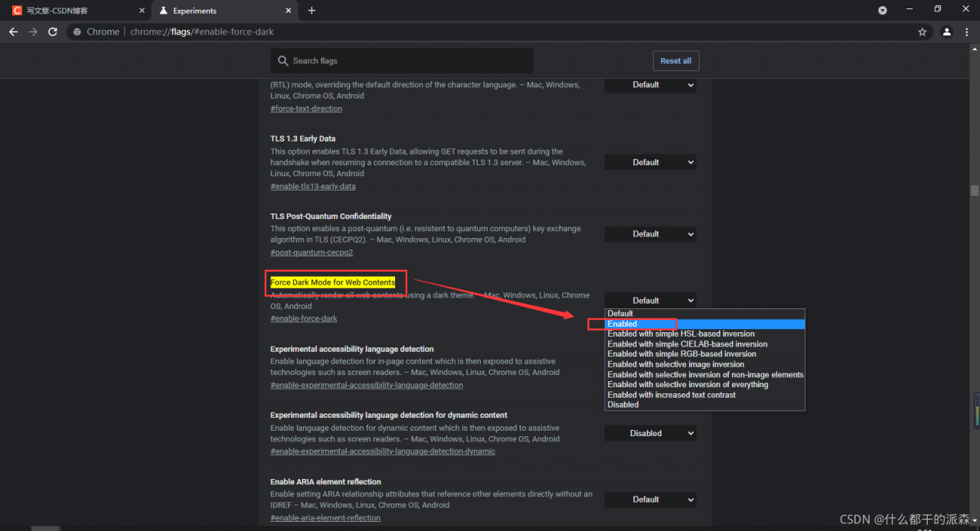980x531 pixels.
Task: Minimize the Chrome window
Action: point(911,9)
